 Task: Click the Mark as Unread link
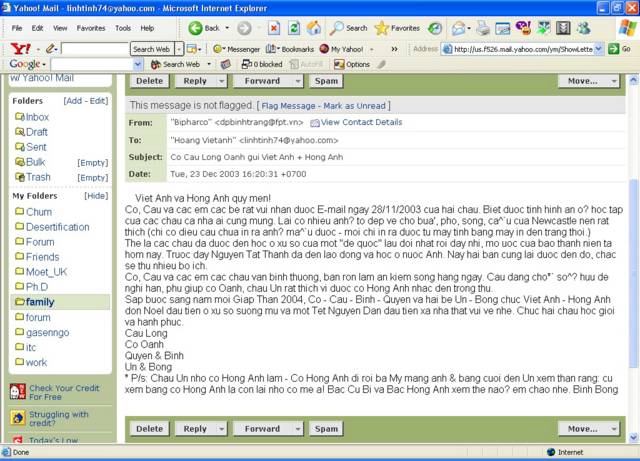tap(354, 106)
